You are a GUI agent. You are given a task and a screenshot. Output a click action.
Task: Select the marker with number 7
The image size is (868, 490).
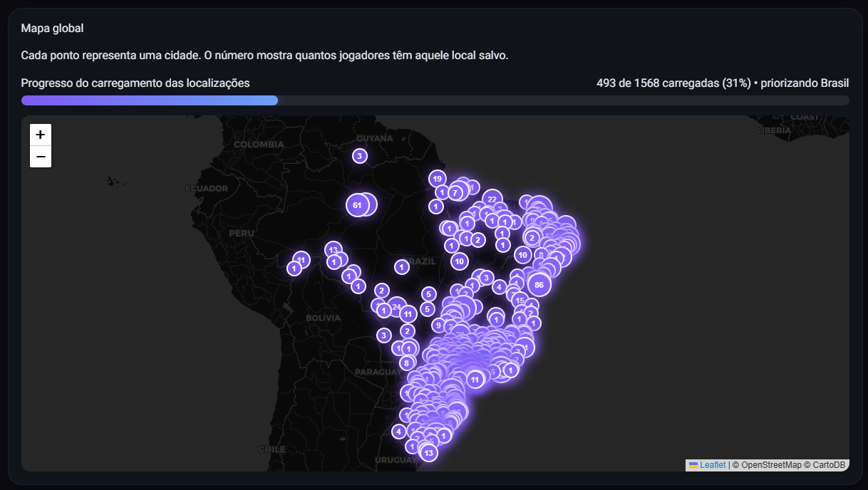tap(455, 193)
